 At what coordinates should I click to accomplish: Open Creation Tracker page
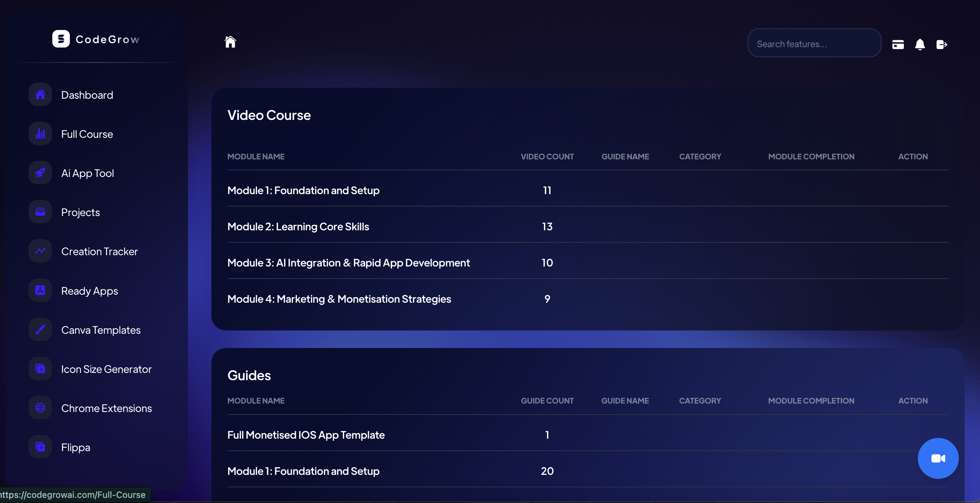99,251
